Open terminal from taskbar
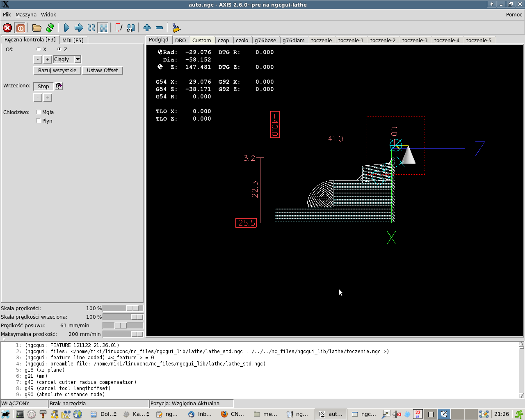The image size is (525, 420). [20, 414]
